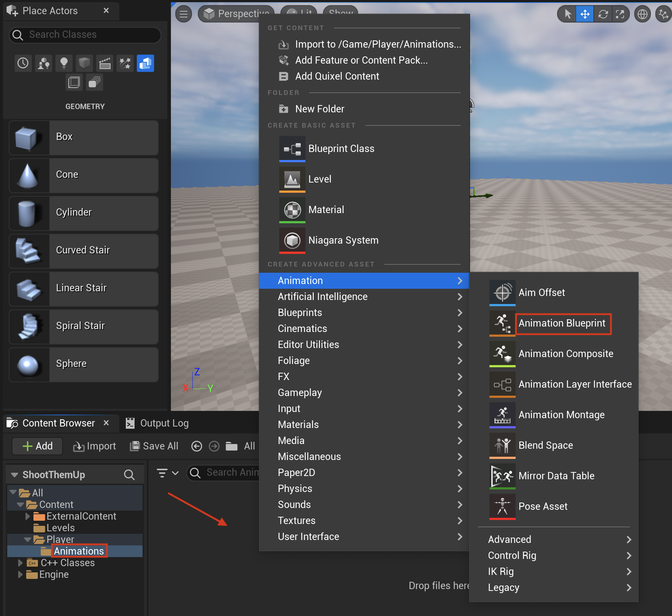Choose Add Quixel Content
Screen dimensions: 672x616
click(x=364, y=76)
